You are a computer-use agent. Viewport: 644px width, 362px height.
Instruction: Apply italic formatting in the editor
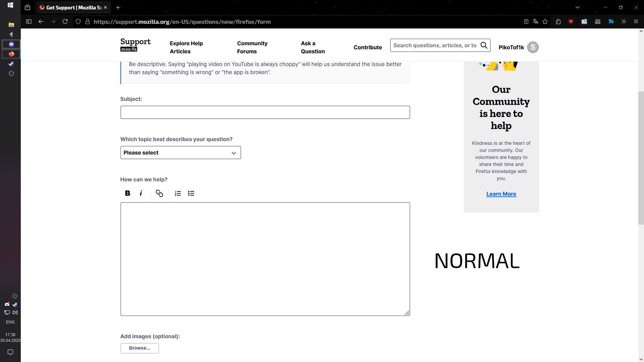[141, 193]
